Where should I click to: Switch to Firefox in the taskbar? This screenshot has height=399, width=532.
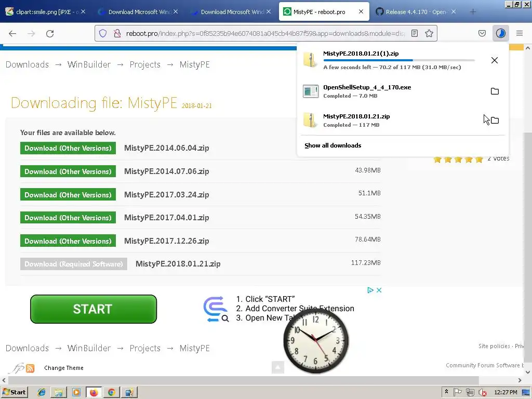[94, 392]
